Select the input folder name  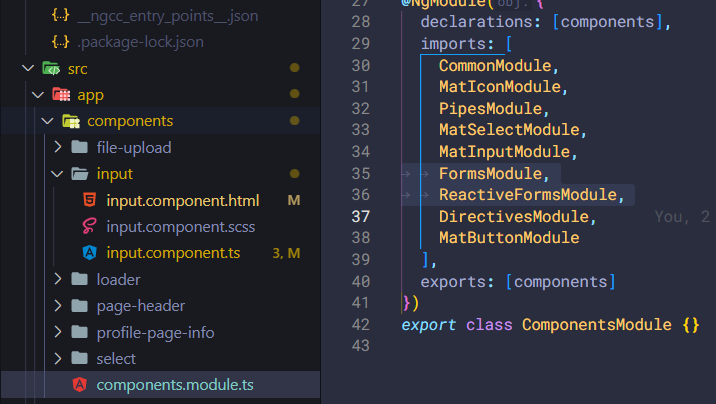pos(115,174)
